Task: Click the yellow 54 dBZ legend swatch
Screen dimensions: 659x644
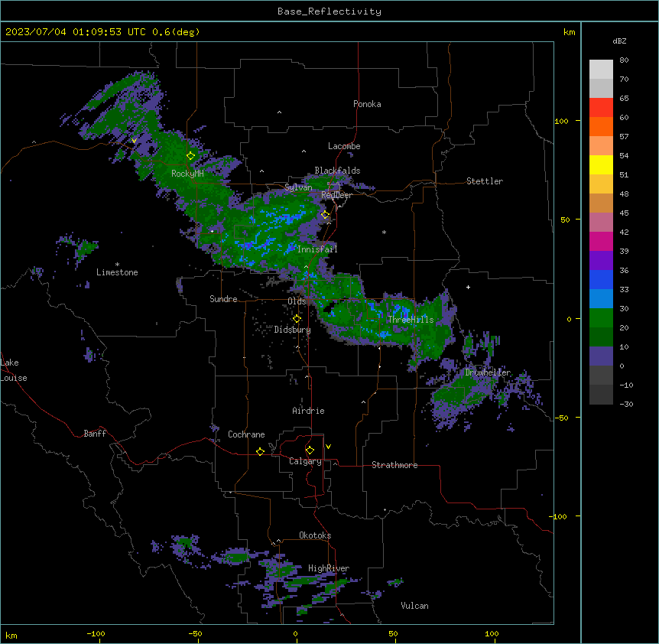Action: coord(601,164)
